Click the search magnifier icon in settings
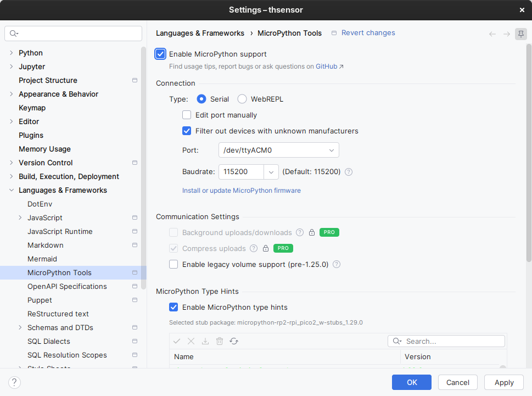This screenshot has width=532, height=396. pyautogui.click(x=14, y=34)
